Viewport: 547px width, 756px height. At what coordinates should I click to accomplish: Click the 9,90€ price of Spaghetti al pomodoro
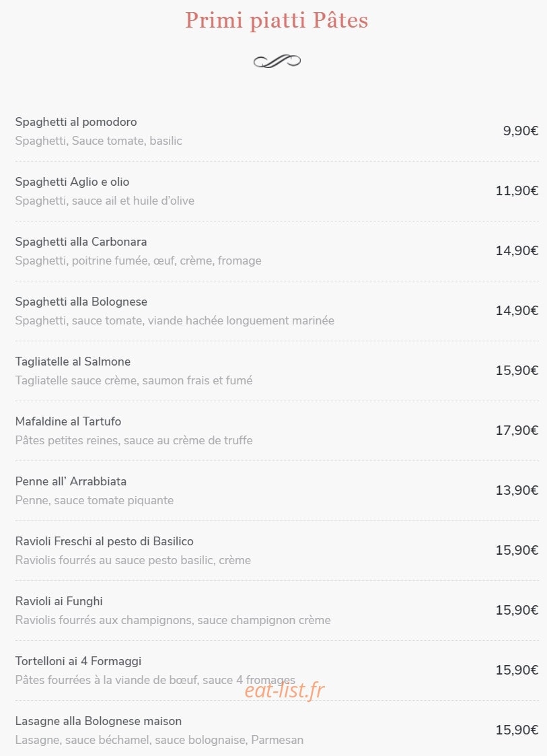(x=521, y=131)
